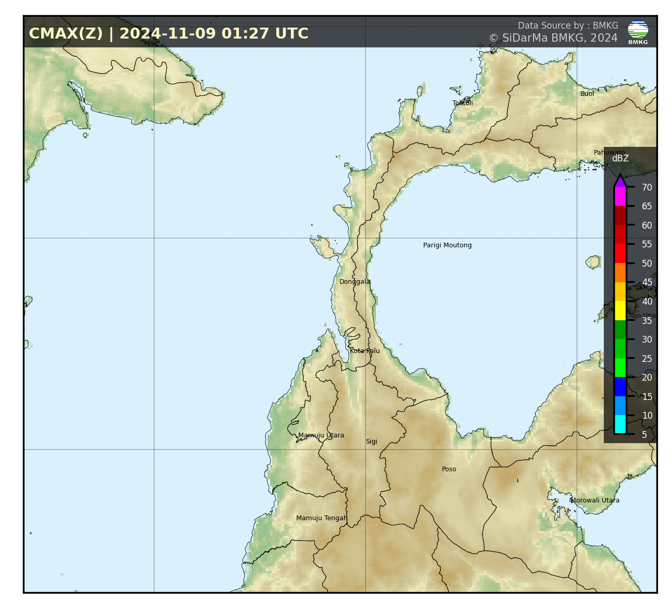Click the '70' tick label on legend
Image resolution: width=672 pixels, height=616 pixels.
click(x=647, y=187)
